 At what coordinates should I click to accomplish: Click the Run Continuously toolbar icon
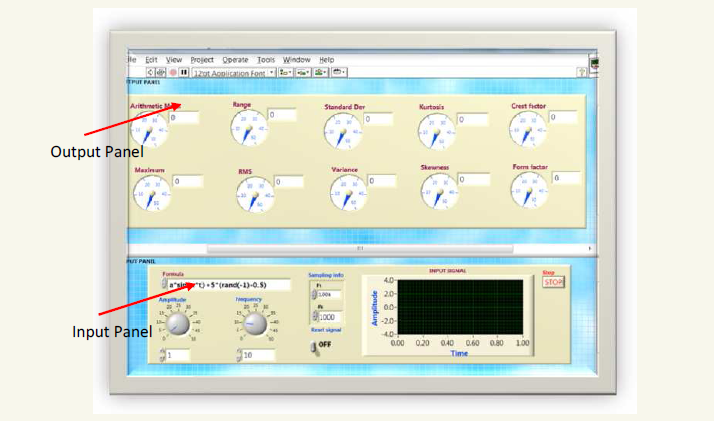(x=161, y=72)
